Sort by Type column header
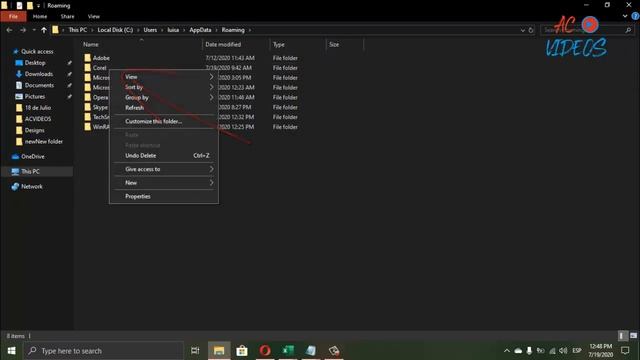Image resolution: width=640 pixels, height=360 pixels. pos(279,44)
